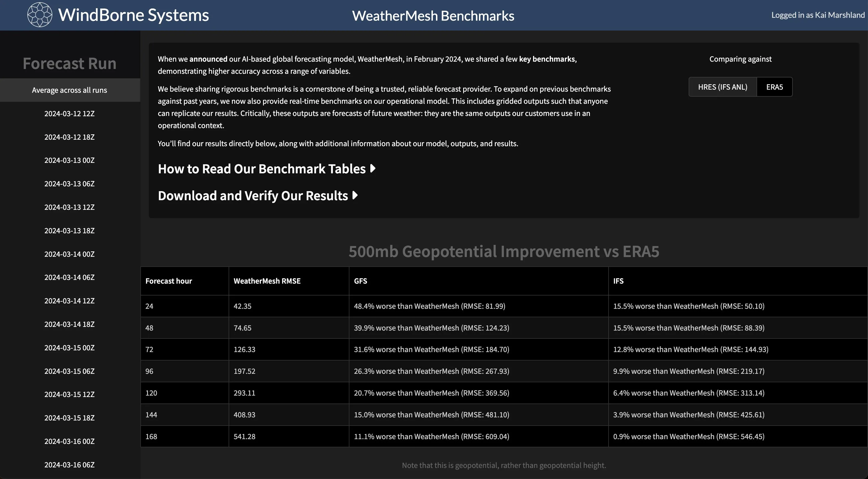868x479 pixels.
Task: Expand Download and Verify Our Results section
Action: pos(258,195)
